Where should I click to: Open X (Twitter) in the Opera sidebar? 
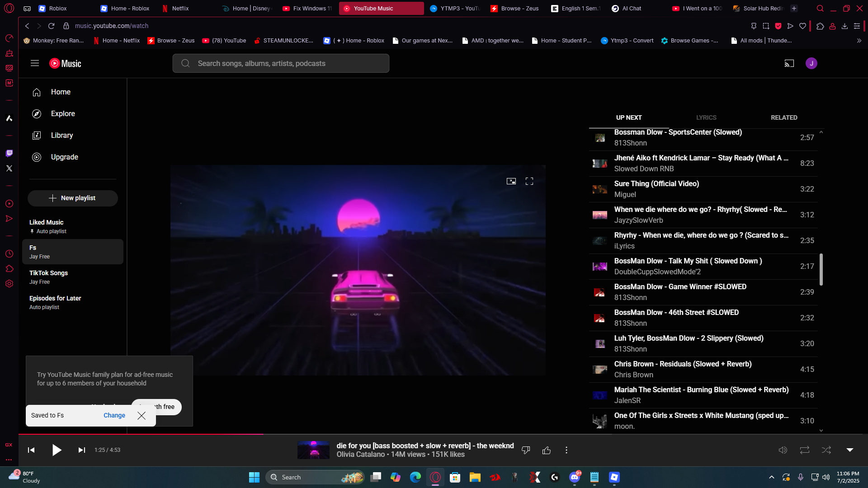coord(9,169)
